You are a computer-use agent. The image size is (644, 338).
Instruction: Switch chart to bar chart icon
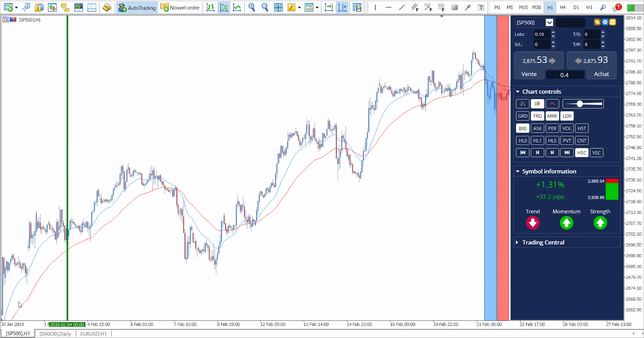pos(210,7)
